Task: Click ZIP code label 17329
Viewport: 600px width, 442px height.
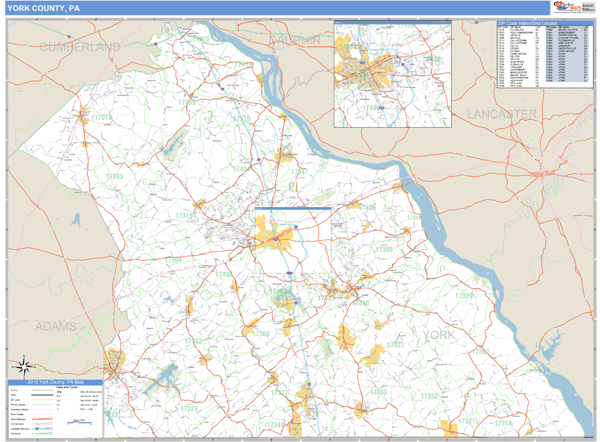Action: tap(189, 408)
